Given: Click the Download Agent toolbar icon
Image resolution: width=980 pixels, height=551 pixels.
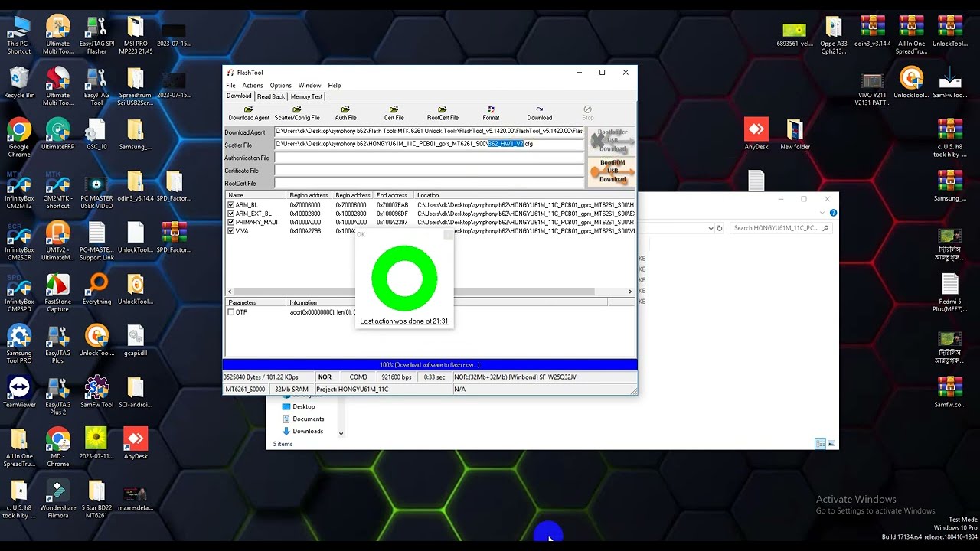Looking at the screenshot, I should [x=248, y=113].
